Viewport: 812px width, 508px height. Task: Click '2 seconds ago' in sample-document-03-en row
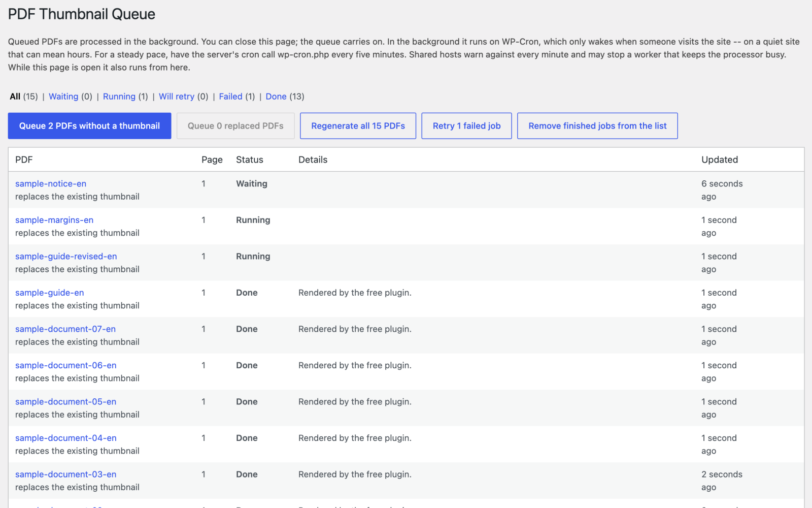pos(722,481)
